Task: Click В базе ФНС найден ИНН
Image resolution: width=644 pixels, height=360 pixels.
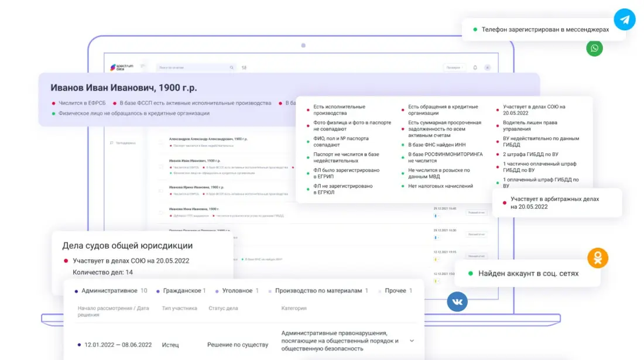Action: click(437, 145)
